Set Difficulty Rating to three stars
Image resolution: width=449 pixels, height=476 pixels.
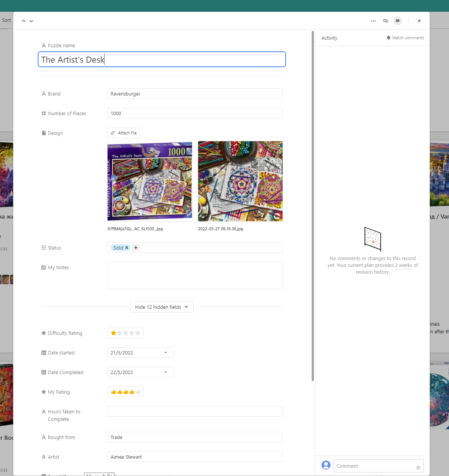[126, 333]
